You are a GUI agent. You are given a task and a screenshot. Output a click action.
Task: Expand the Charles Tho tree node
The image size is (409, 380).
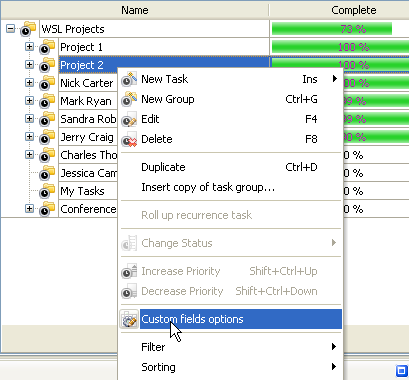(x=29, y=155)
